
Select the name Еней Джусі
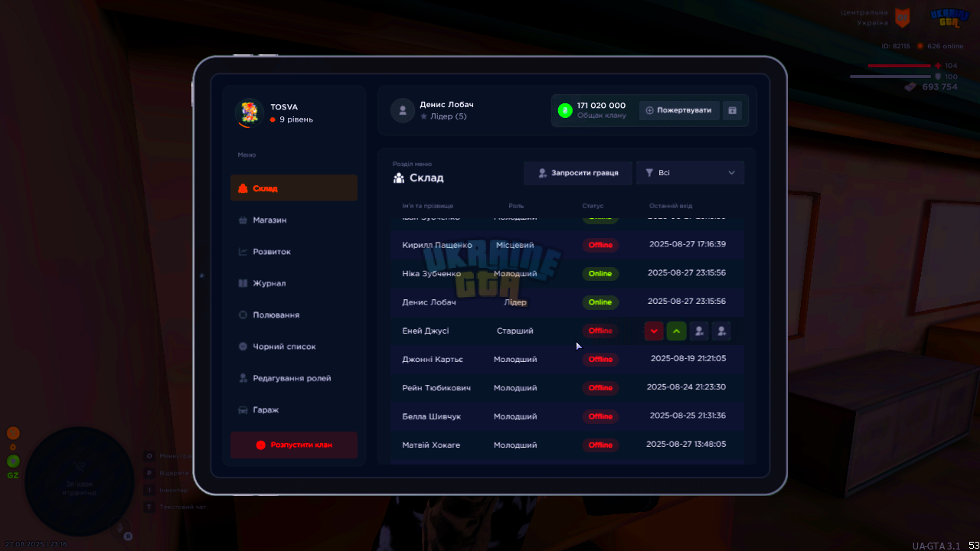tap(426, 331)
